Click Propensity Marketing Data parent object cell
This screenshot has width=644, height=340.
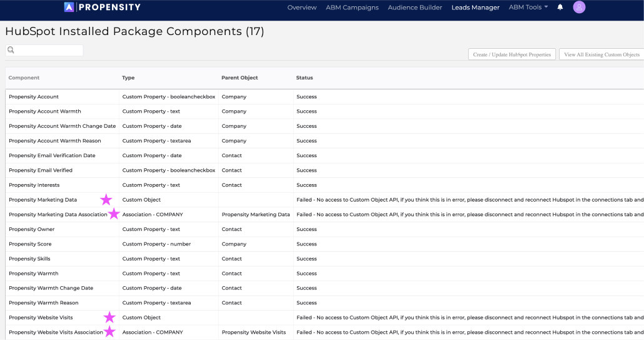[x=256, y=215]
